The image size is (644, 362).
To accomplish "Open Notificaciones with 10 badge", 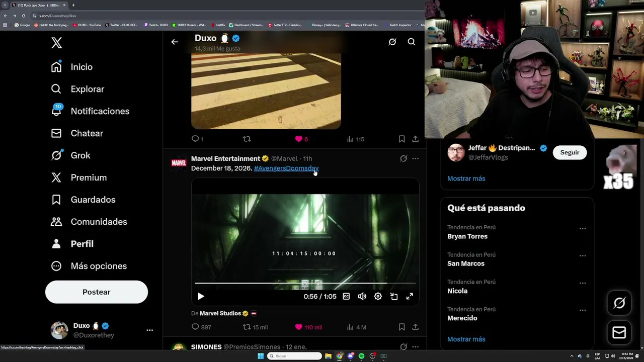I will [x=90, y=111].
